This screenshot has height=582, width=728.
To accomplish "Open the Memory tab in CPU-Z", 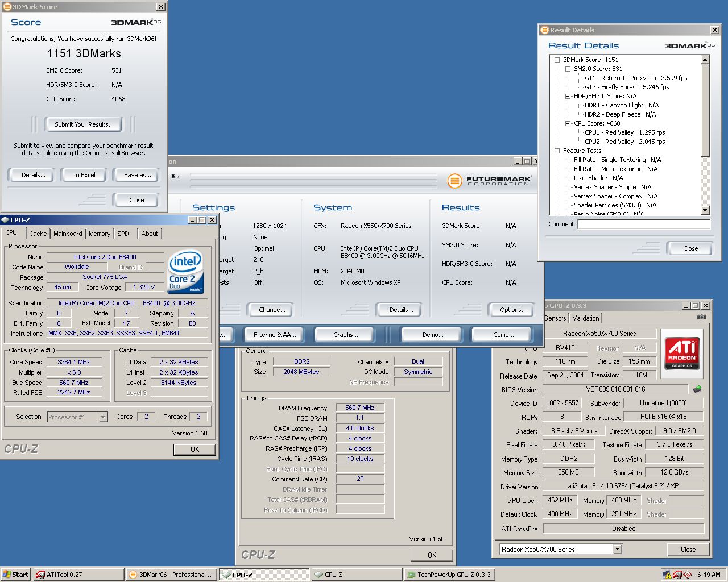I will tap(100, 234).
